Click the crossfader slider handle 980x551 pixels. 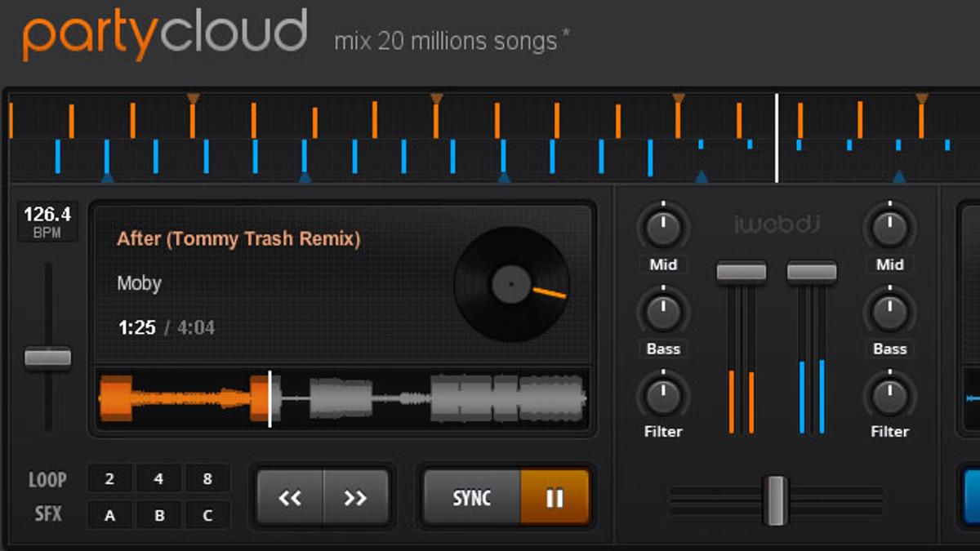[x=775, y=500]
